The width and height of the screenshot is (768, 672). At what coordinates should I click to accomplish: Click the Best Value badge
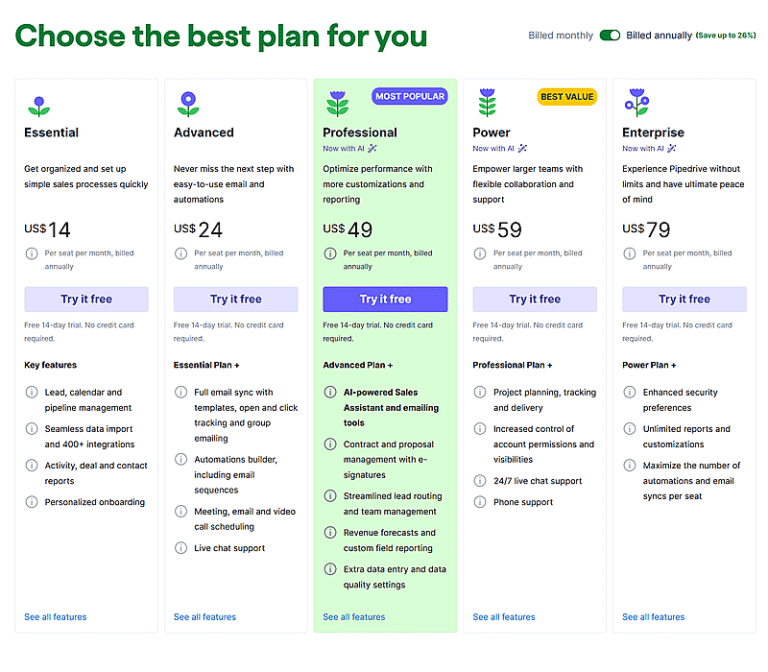pos(567,97)
